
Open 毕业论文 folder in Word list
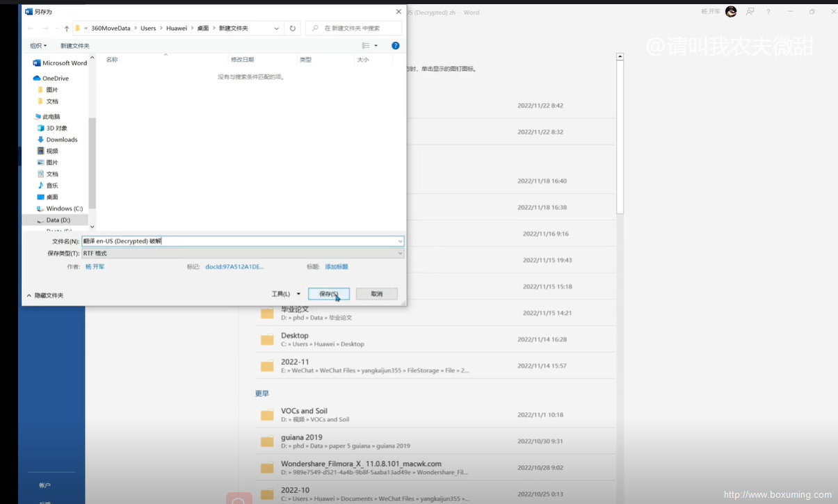tap(435, 313)
